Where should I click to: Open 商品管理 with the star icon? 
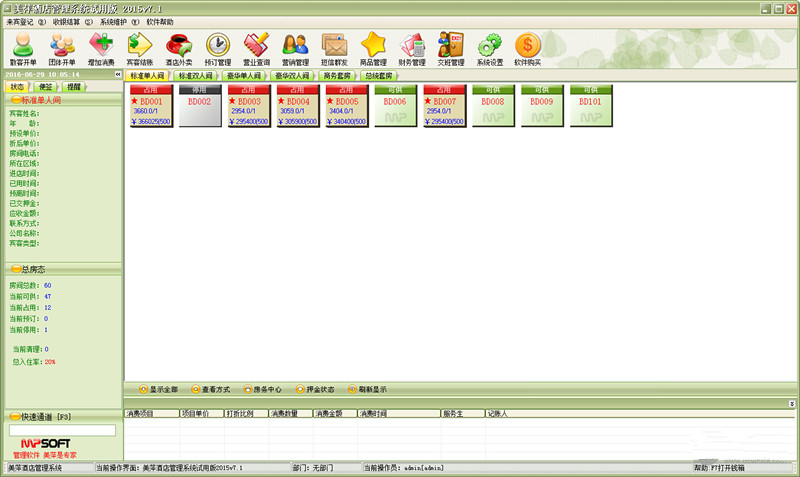[x=373, y=48]
